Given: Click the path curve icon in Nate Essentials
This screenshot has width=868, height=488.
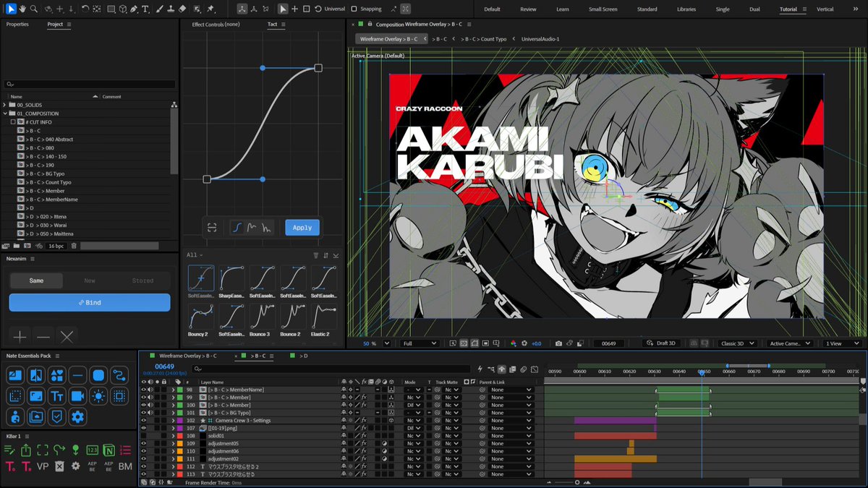Looking at the screenshot, I should pyautogui.click(x=119, y=375).
